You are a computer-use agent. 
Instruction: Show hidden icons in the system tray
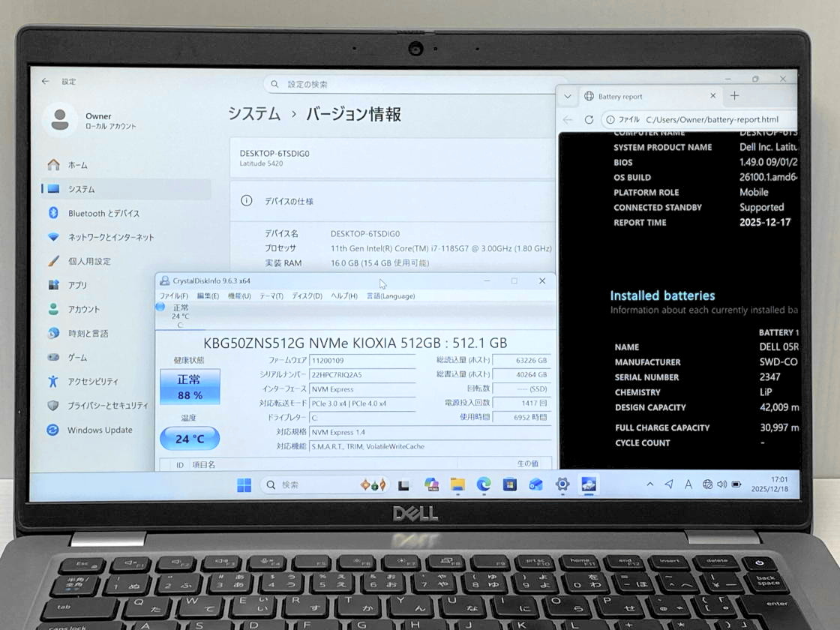649,484
